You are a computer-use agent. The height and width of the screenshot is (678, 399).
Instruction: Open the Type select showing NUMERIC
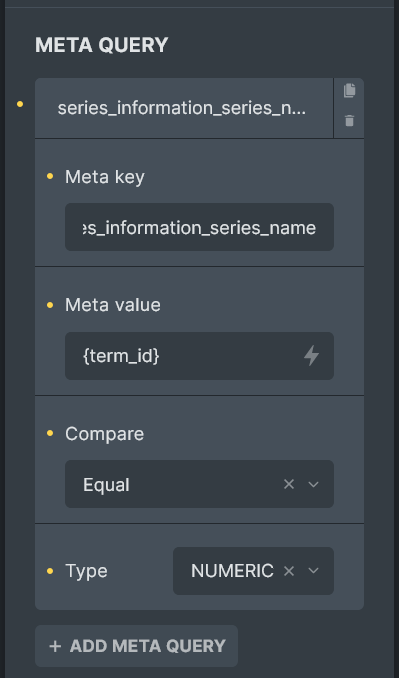(253, 571)
